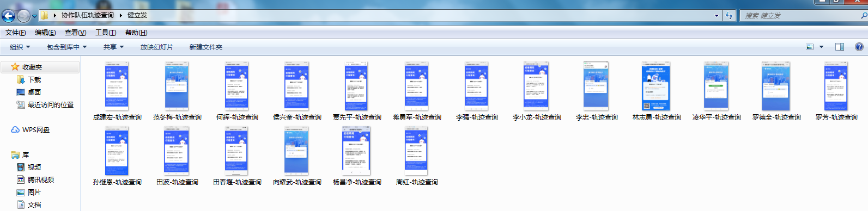Select the 田春堰-轨迹查询 image thumbnail
The image size is (868, 211).
237,151
